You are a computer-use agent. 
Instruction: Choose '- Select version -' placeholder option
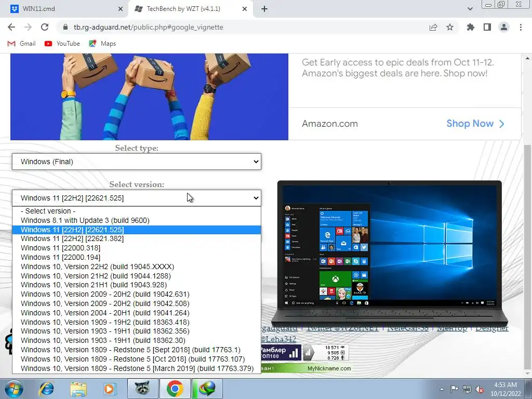tap(137, 211)
